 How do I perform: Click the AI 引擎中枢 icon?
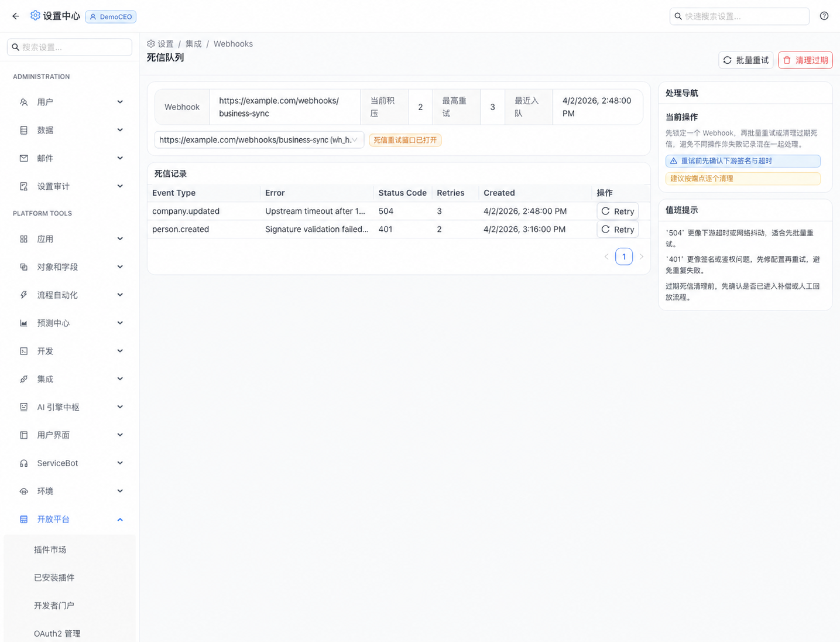click(x=24, y=407)
